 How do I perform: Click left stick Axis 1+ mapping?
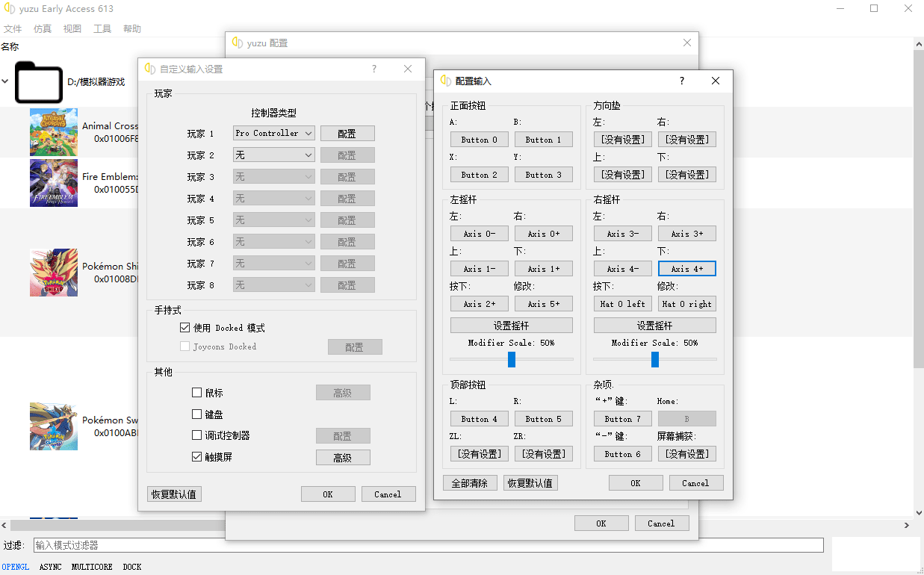544,269
